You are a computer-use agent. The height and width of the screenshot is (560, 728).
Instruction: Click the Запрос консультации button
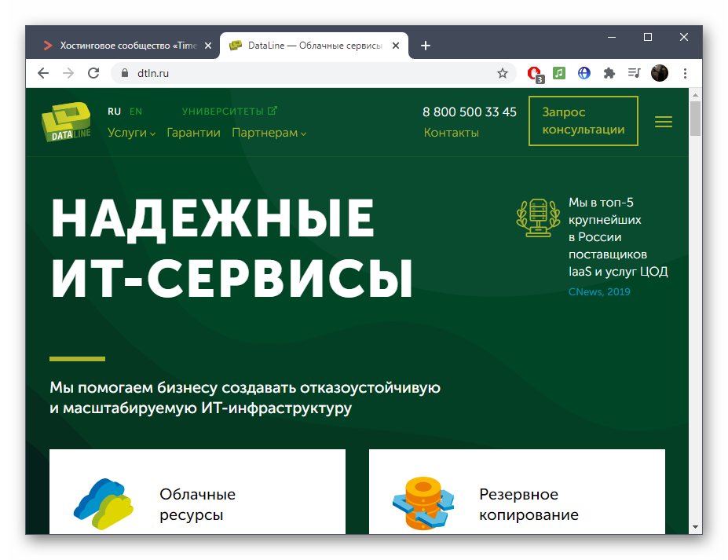click(x=583, y=121)
